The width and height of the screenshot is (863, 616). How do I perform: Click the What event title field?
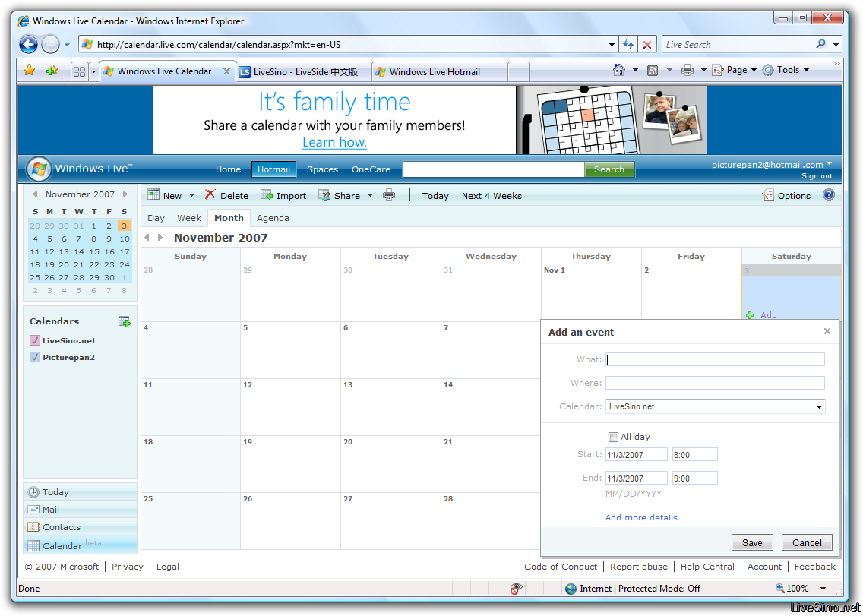[x=715, y=359]
